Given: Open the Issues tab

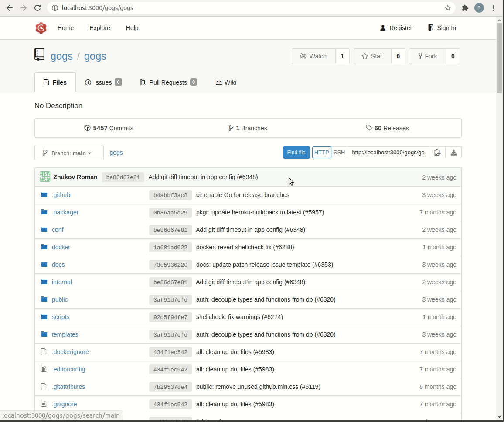Looking at the screenshot, I should pyautogui.click(x=103, y=82).
